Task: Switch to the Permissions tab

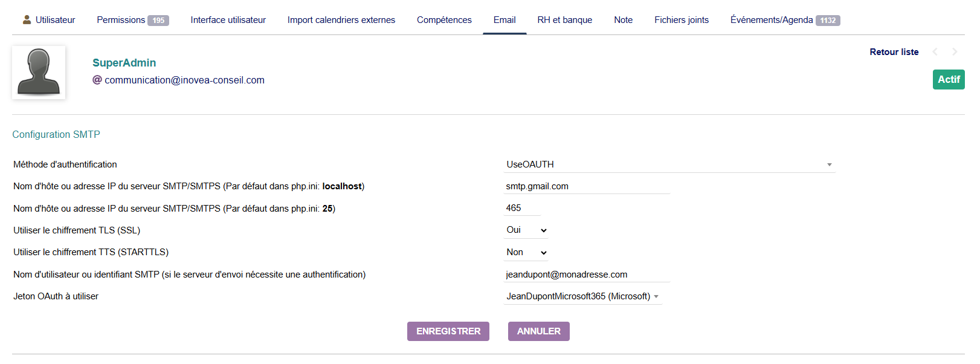Action: 132,20
